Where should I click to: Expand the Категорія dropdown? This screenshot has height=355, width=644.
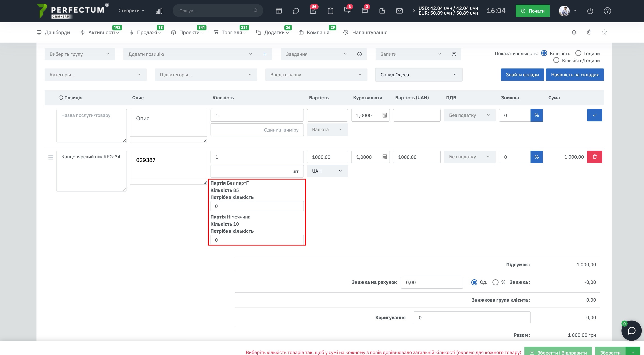[95, 75]
